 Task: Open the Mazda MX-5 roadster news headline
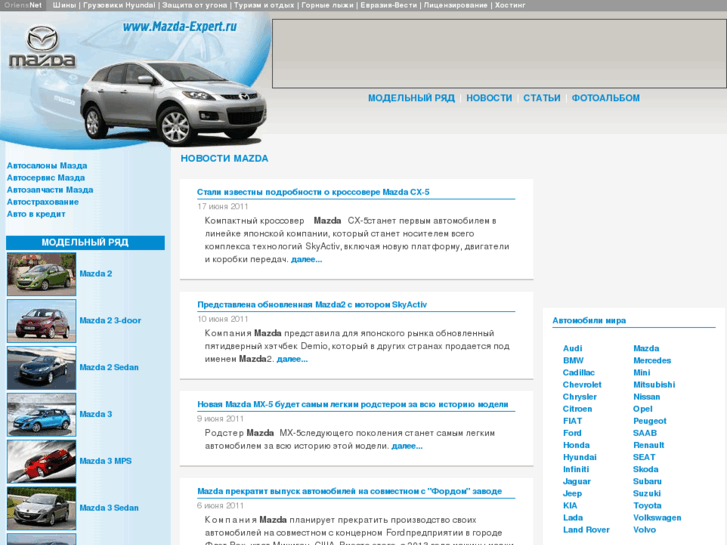pos(353,404)
